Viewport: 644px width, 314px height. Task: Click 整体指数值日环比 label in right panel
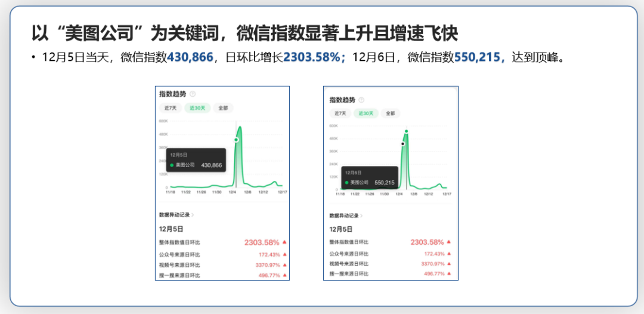[x=349, y=242]
